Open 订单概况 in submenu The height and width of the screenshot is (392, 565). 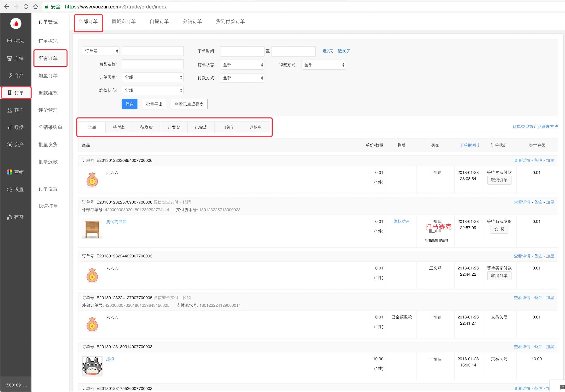click(x=48, y=41)
